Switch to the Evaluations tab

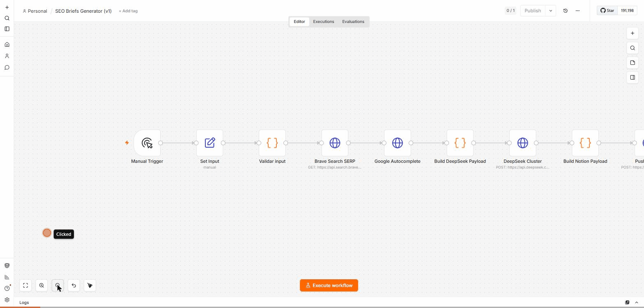[x=353, y=22]
